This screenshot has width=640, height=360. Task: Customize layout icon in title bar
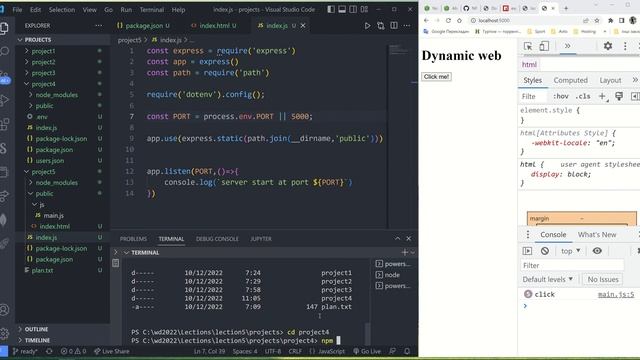[364, 9]
